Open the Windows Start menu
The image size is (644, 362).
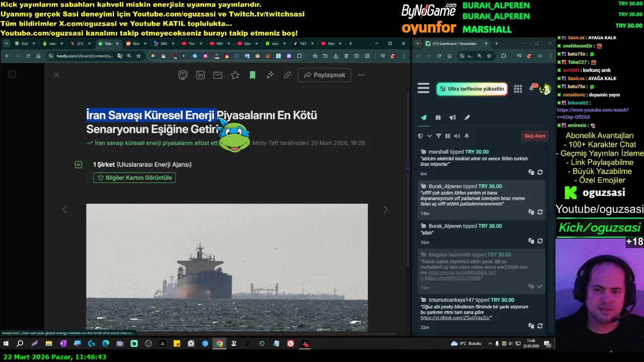(6, 344)
